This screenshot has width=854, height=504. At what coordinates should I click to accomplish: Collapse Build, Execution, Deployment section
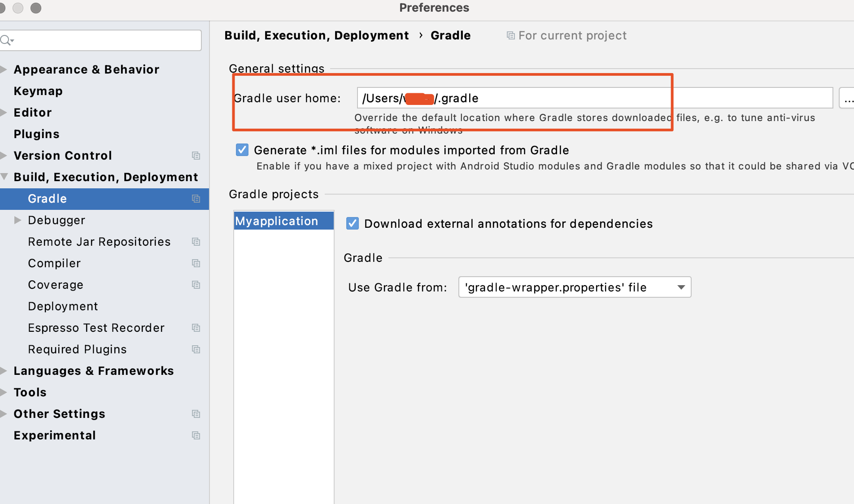click(x=3, y=177)
